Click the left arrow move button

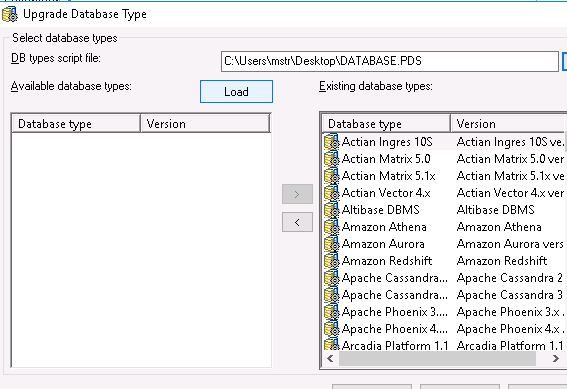point(297,222)
